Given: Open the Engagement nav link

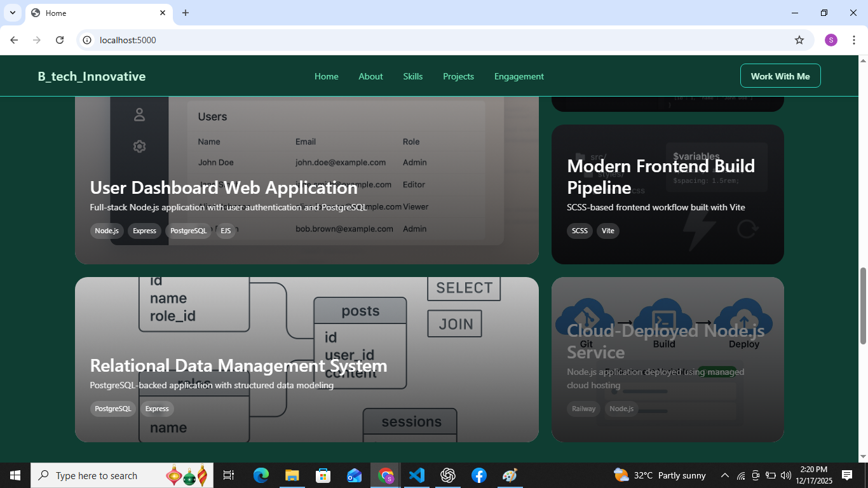Looking at the screenshot, I should tap(519, 76).
